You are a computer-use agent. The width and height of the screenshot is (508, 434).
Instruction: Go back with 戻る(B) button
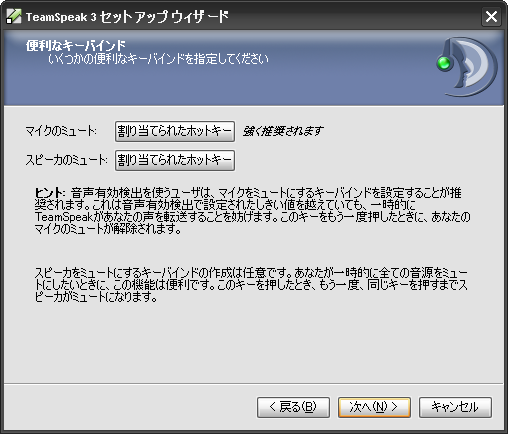pos(293,407)
